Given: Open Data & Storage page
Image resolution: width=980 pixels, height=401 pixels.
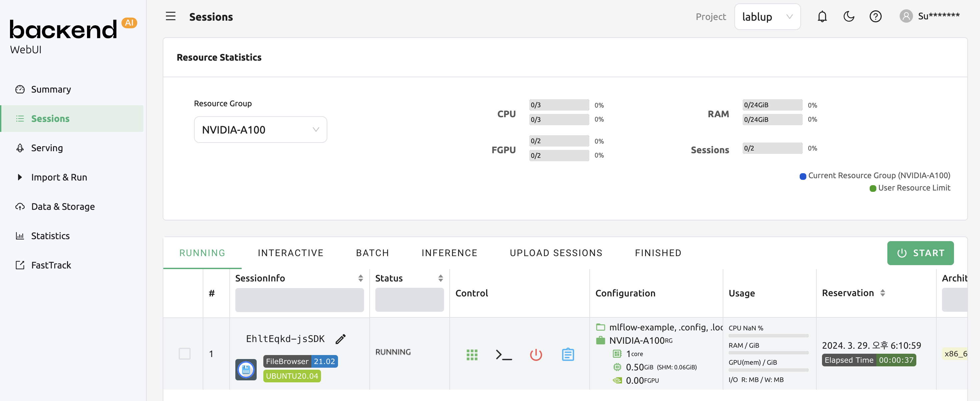Looking at the screenshot, I should coord(63,206).
